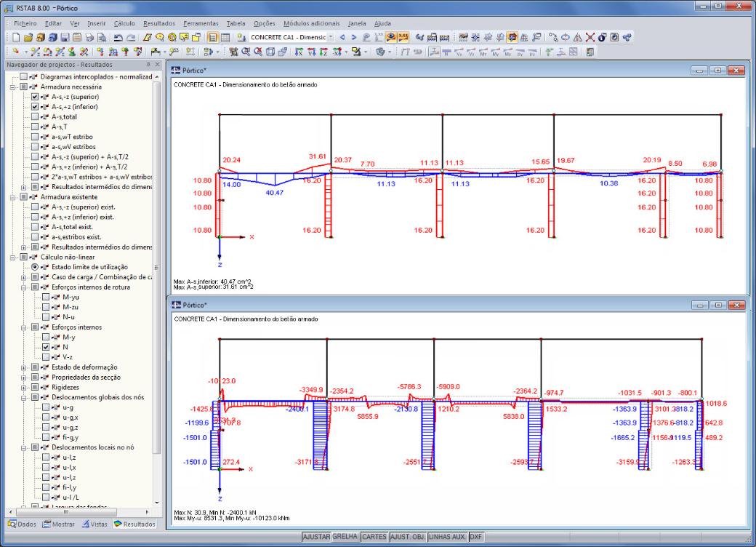
Task: Toggle AJUST. OBJ. in status bar
Action: click(407, 536)
